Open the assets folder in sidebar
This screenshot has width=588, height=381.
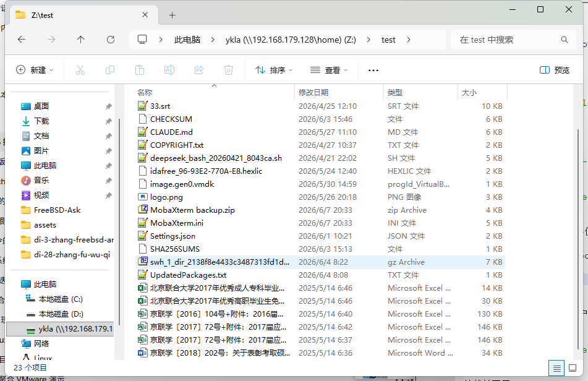(45, 225)
